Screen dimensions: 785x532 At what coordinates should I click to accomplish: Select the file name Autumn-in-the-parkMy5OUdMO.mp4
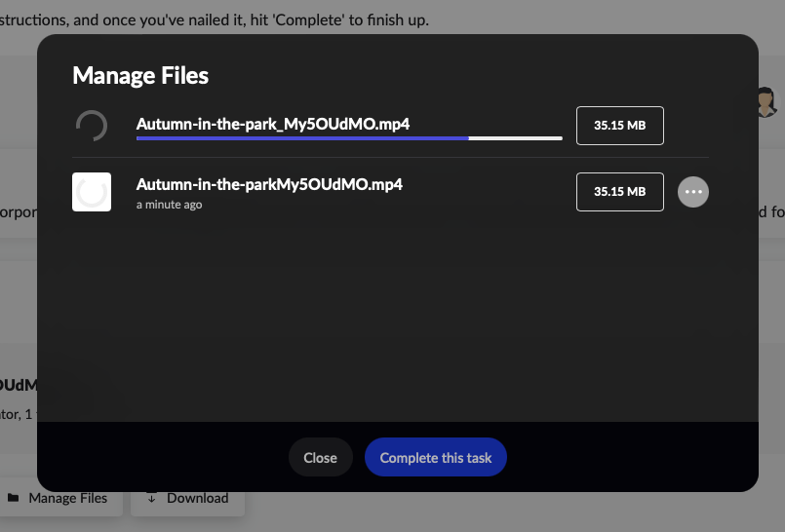pos(269,183)
